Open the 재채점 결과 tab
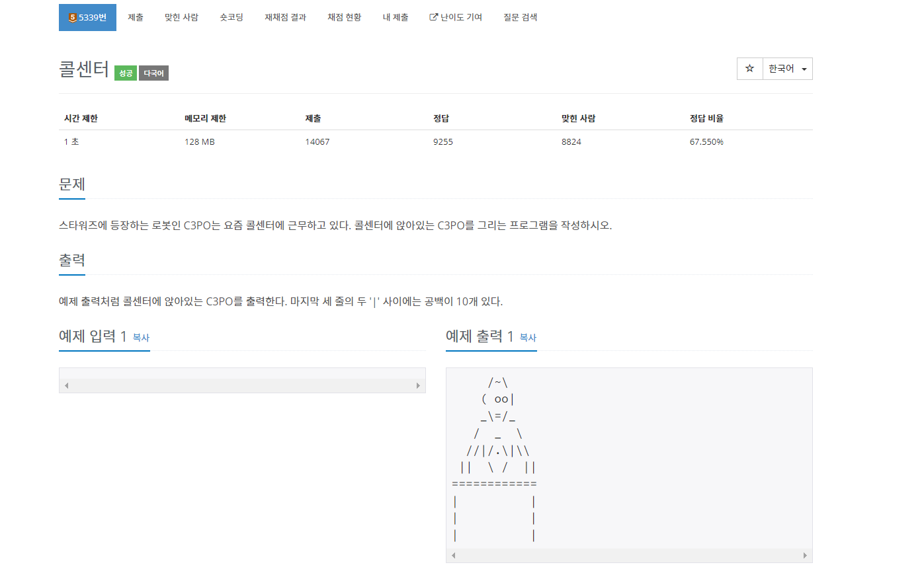The width and height of the screenshot is (924, 573). pyautogui.click(x=285, y=17)
